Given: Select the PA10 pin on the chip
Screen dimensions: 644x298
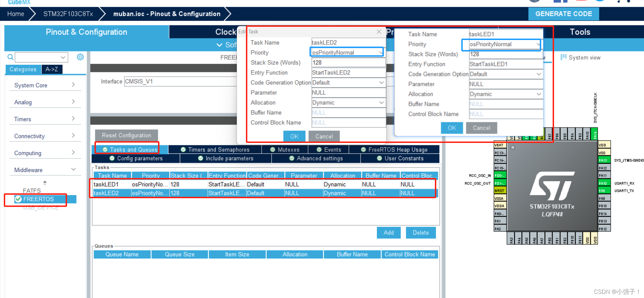Looking at the screenshot, I should [604, 183].
